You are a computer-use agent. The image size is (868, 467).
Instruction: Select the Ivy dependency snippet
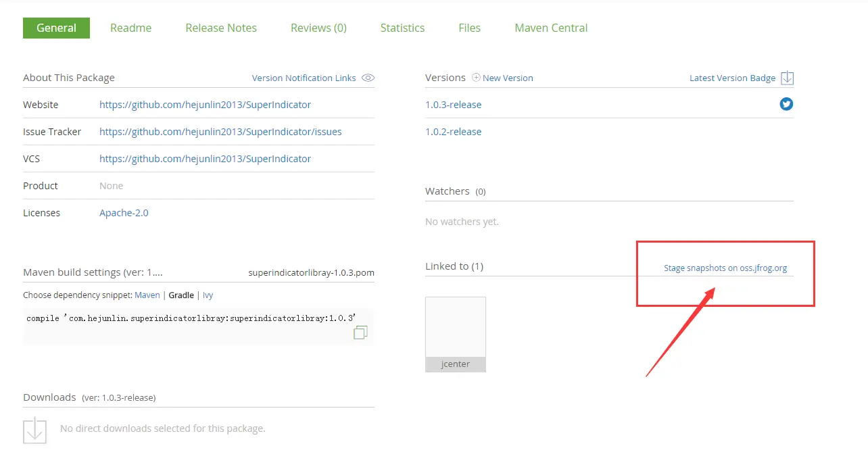pos(208,295)
